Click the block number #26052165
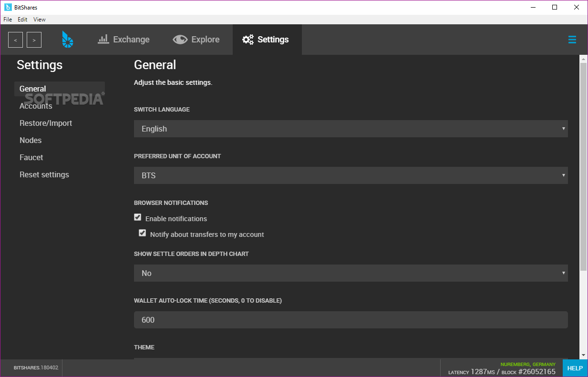This screenshot has height=377, width=588. point(536,372)
